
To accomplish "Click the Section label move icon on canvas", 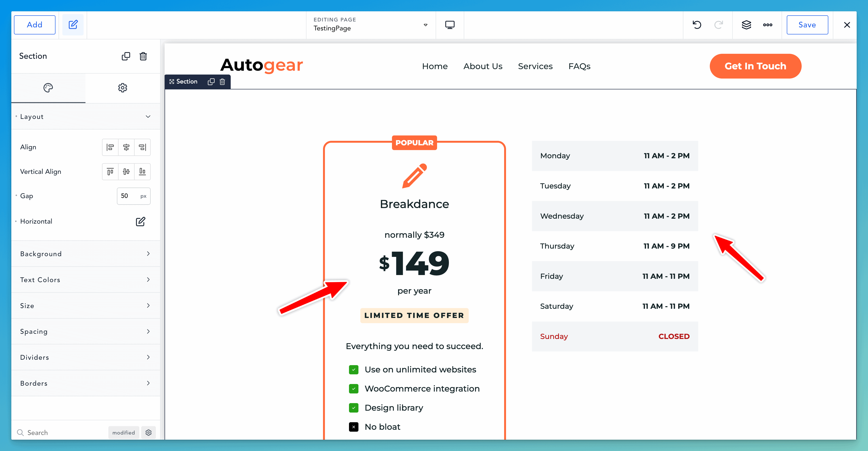I will click(x=172, y=81).
